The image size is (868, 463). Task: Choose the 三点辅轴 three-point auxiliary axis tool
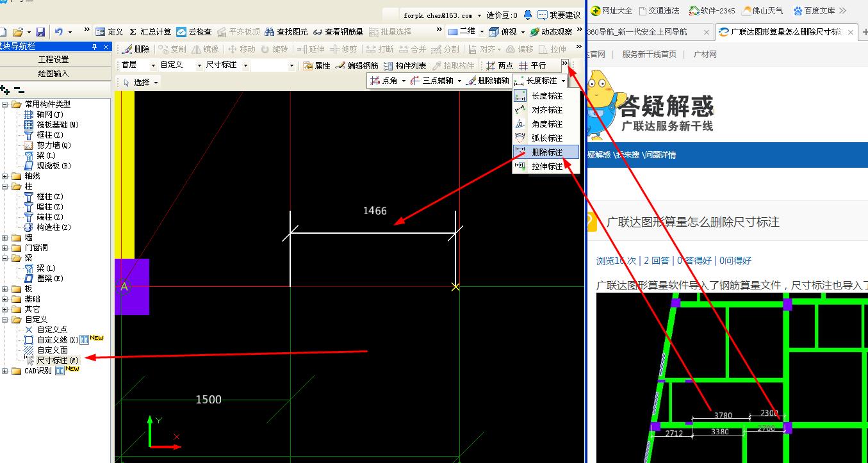(x=432, y=81)
